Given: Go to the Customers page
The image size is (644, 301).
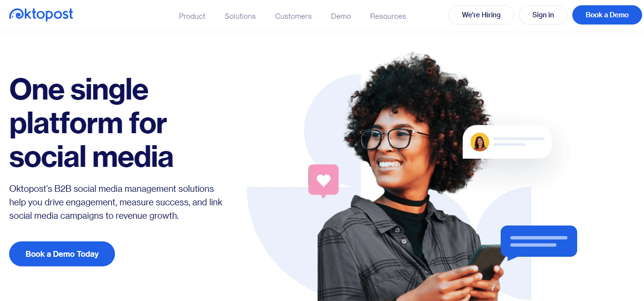Looking at the screenshot, I should 293,16.
